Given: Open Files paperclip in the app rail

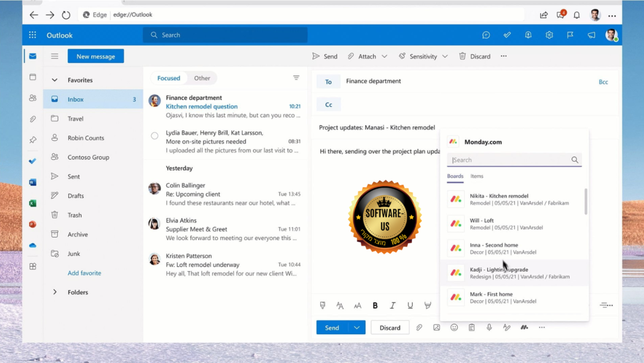Looking at the screenshot, I should coord(33,119).
